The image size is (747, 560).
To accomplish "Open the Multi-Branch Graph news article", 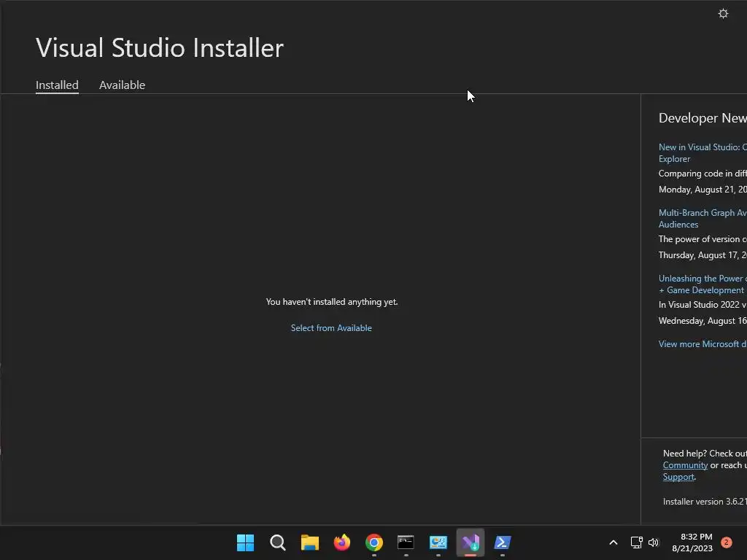I will (703, 219).
